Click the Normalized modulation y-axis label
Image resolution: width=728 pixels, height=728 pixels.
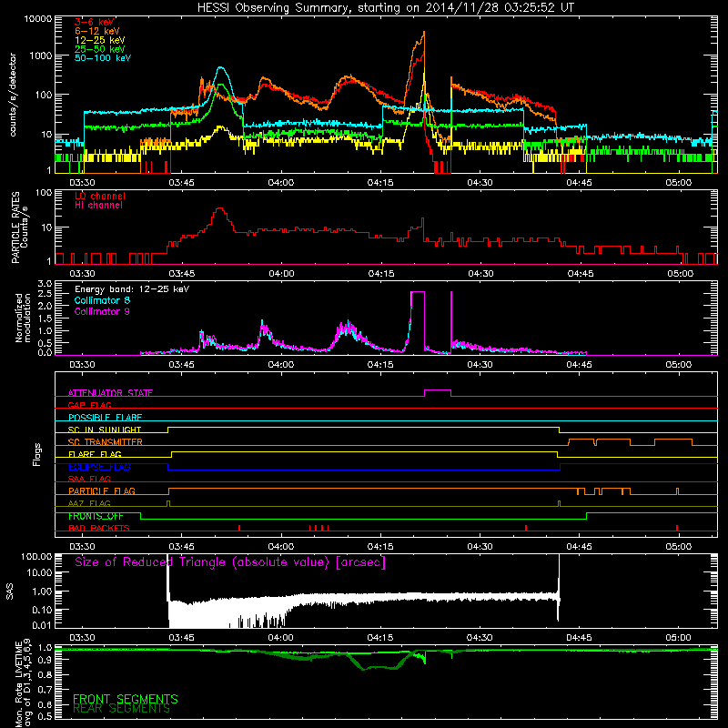click(x=24, y=318)
